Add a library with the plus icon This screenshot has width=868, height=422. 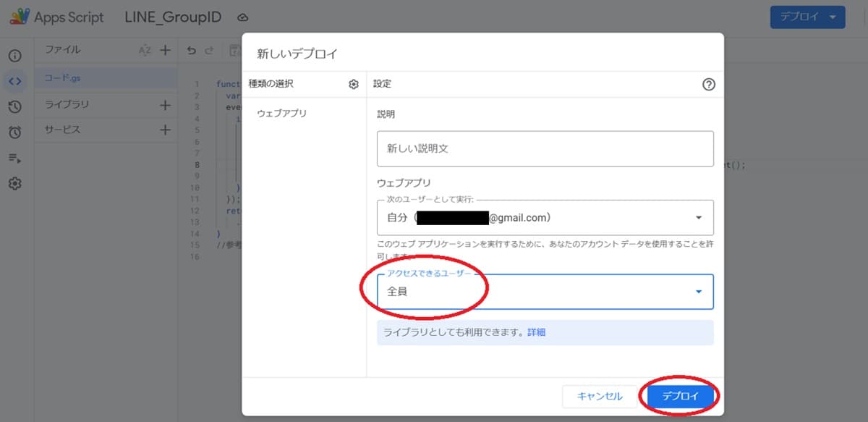[165, 105]
